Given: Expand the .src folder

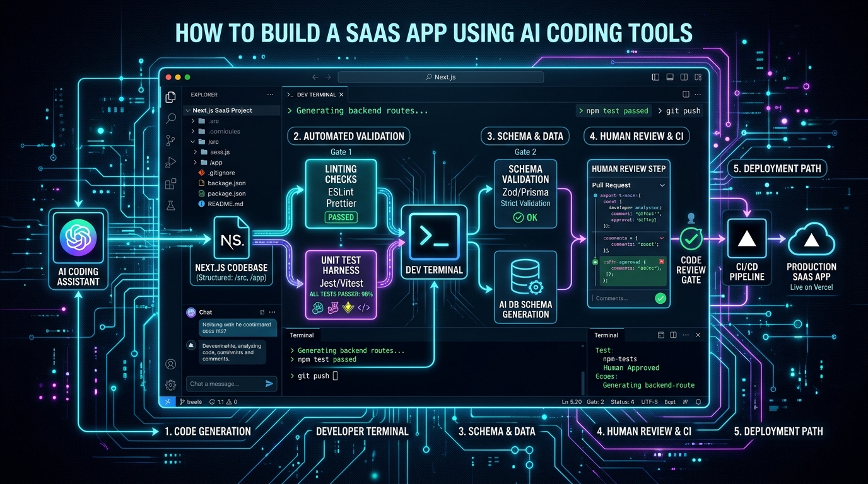Looking at the screenshot, I should tap(194, 121).
